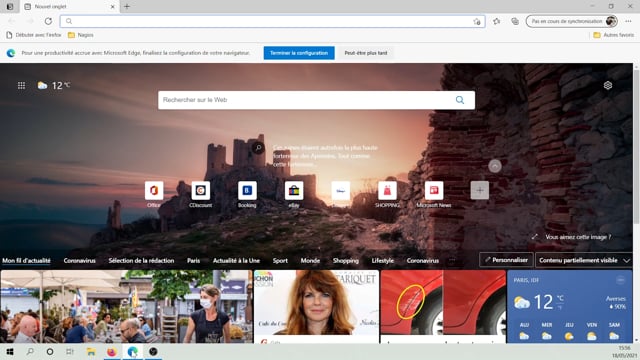Select Sélection de la rédaction tab
Viewport: 640px width, 360px height.
141,260
